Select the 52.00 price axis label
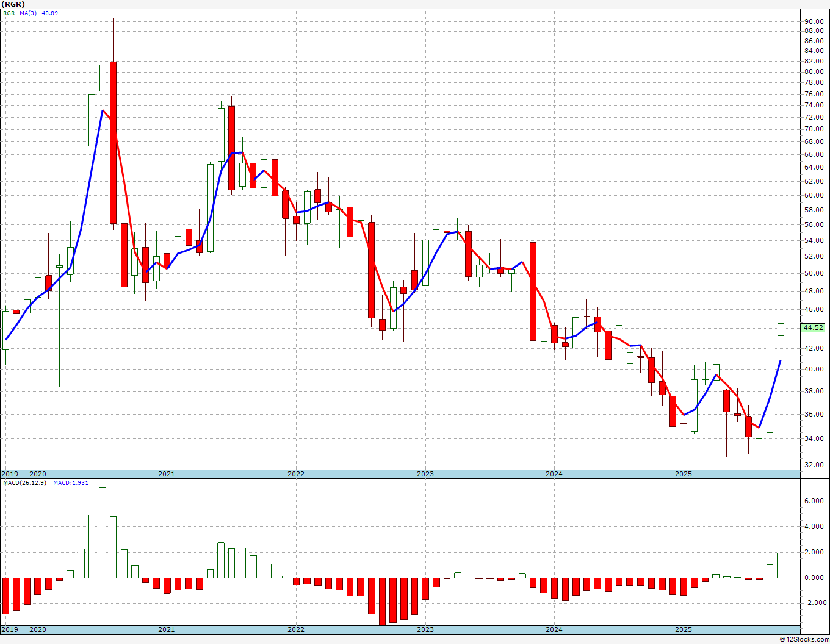This screenshot has width=830, height=644. 814,256
